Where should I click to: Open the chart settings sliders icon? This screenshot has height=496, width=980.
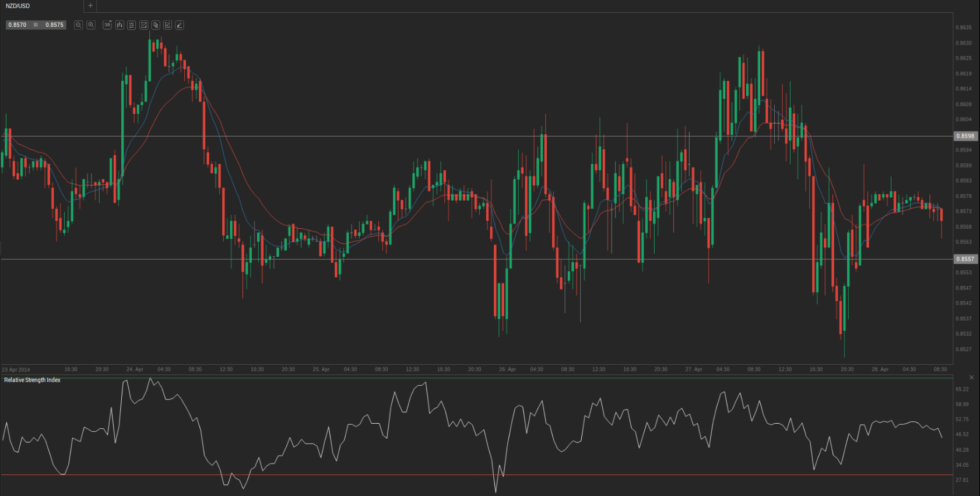pyautogui.click(x=132, y=25)
